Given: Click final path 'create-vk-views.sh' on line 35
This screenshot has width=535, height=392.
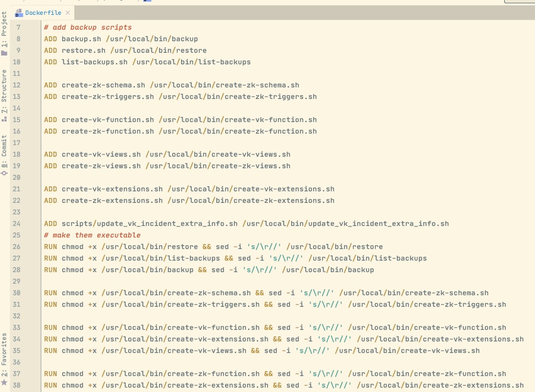Looking at the screenshot, I should 440,351.
